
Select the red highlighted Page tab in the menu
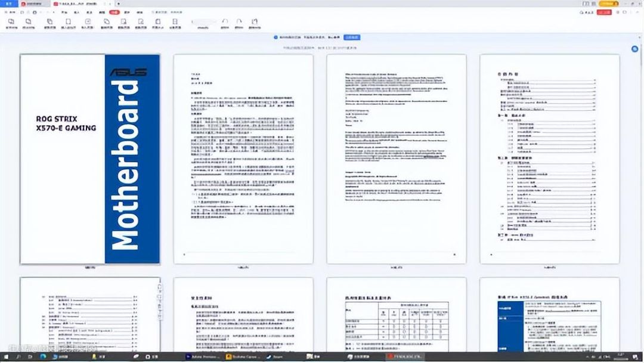click(x=114, y=12)
